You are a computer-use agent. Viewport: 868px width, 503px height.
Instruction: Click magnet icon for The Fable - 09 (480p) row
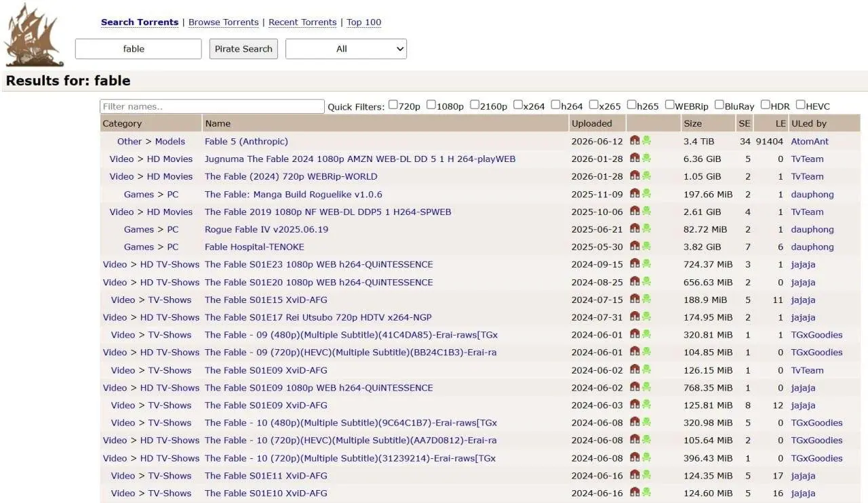[x=635, y=334]
